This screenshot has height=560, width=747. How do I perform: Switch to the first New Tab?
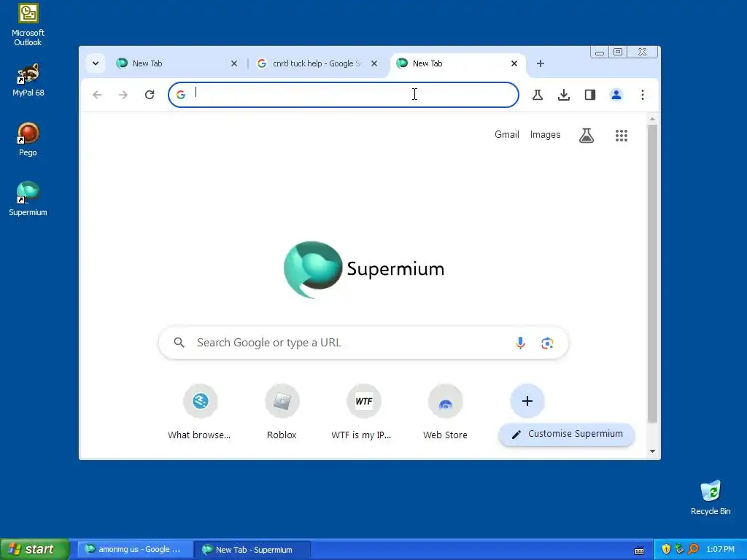coord(177,63)
